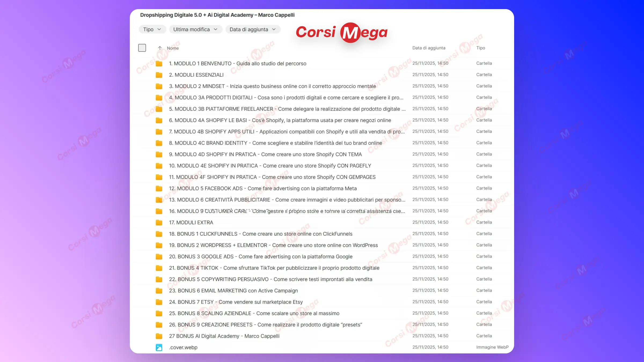Click the sort arrow icon beside Nome
Viewport: 644px width, 362px height.
pyautogui.click(x=160, y=48)
